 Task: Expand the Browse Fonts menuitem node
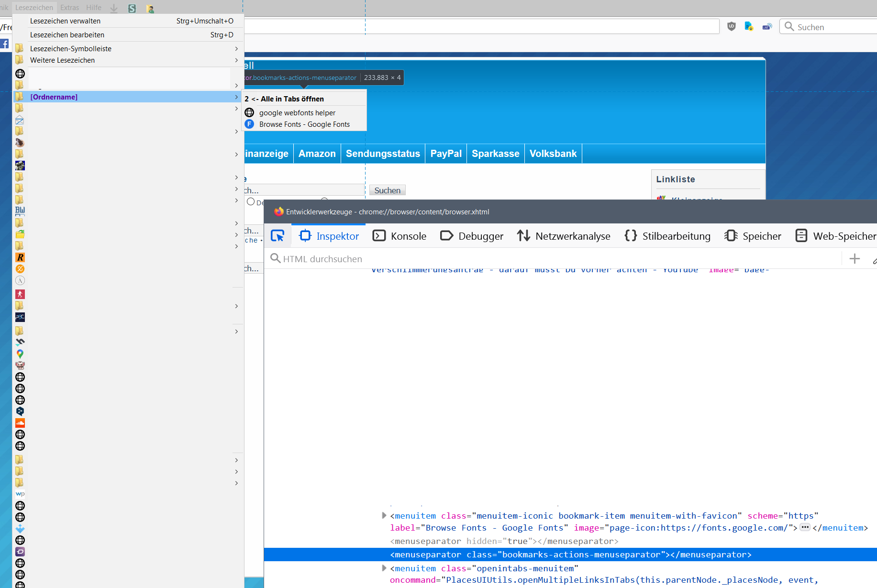384,516
